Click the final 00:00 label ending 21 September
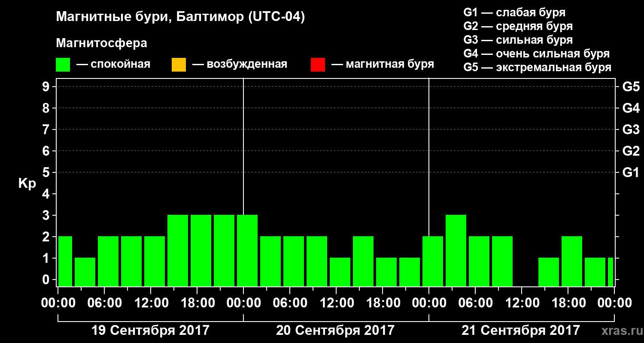Screen dimensions: 644x343 click(x=614, y=303)
